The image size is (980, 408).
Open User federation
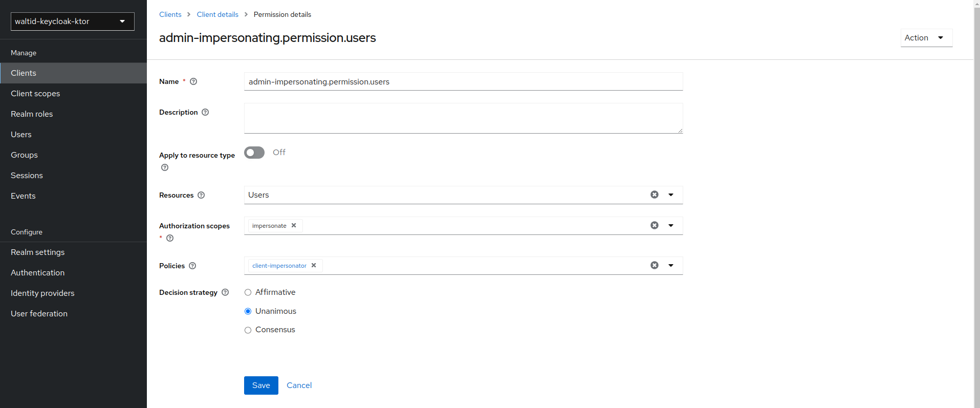pyautogui.click(x=73, y=314)
